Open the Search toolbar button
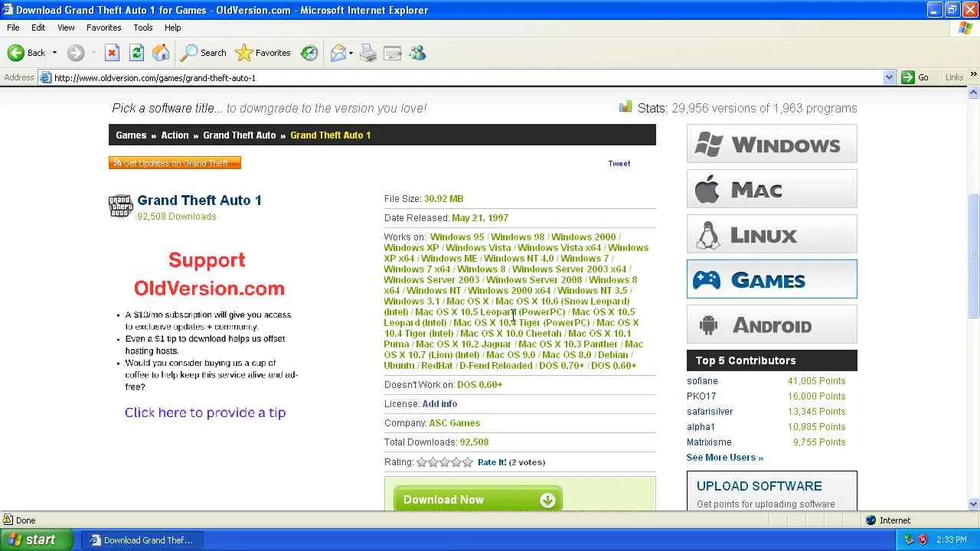This screenshot has width=980, height=551. coord(204,53)
